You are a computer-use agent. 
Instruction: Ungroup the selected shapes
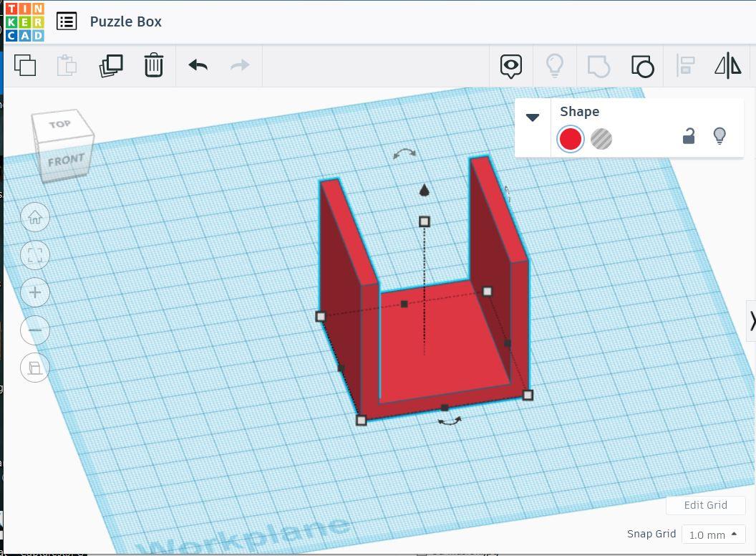(642, 66)
